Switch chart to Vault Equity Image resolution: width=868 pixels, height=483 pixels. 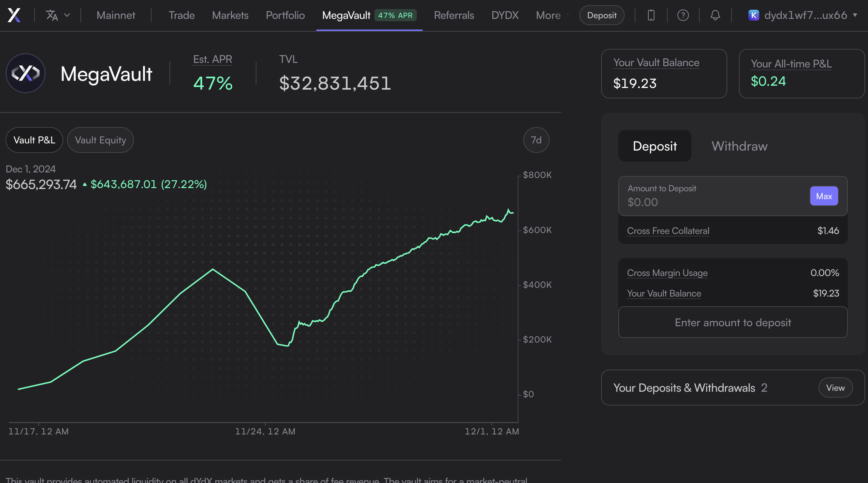(100, 140)
